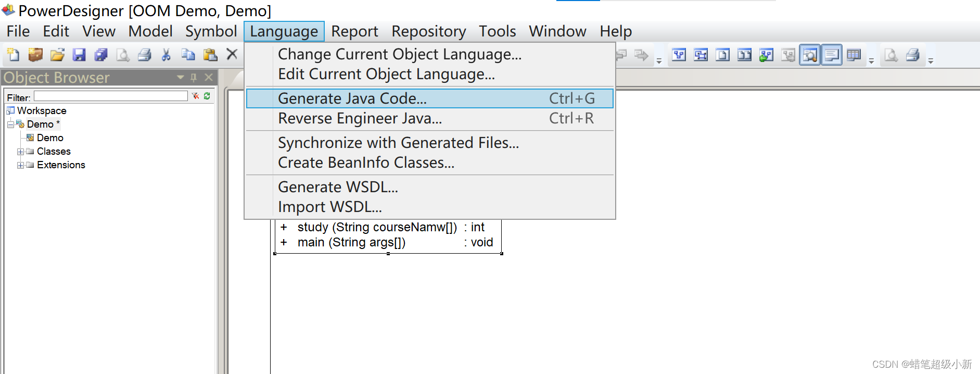Click the Copy documents icon
Viewport: 980px width, 374px height.
point(188,55)
